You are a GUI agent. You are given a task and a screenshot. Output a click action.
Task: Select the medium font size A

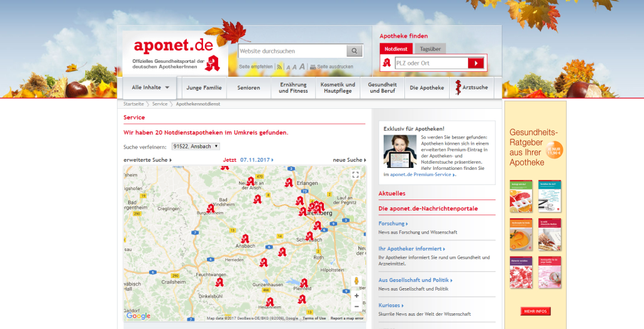[294, 67]
